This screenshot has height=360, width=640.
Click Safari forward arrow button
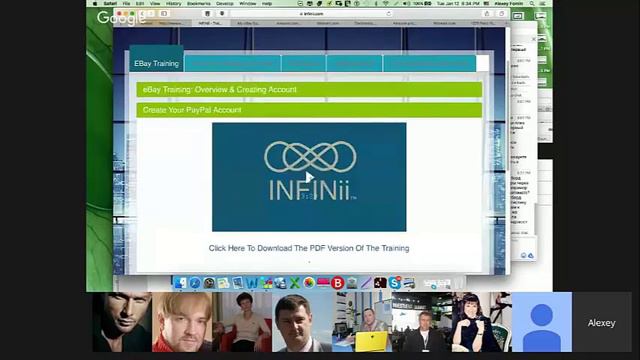tap(150, 13)
